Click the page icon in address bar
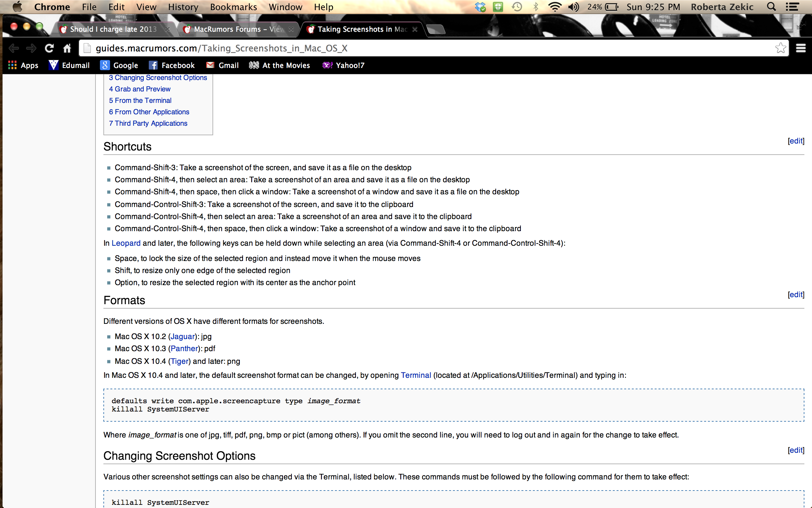Viewport: 812px width, 508px height. (87, 48)
